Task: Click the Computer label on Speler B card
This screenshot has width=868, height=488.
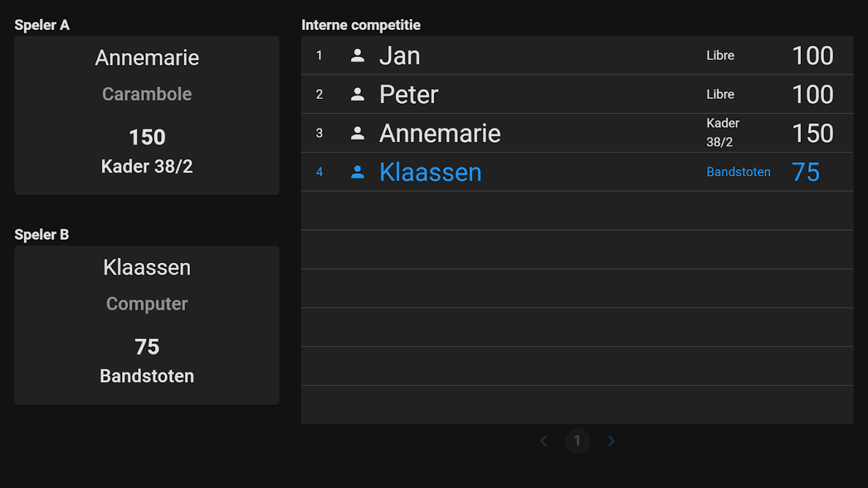Action: coord(147,304)
